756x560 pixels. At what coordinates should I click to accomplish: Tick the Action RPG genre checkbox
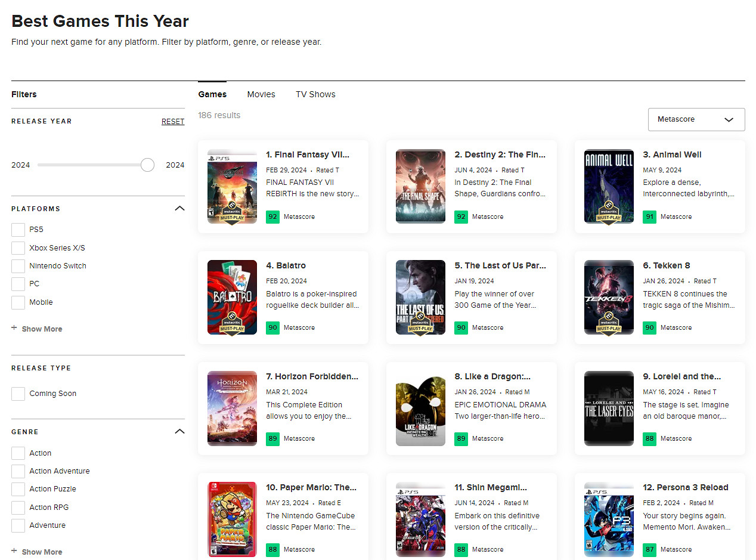[x=18, y=508]
